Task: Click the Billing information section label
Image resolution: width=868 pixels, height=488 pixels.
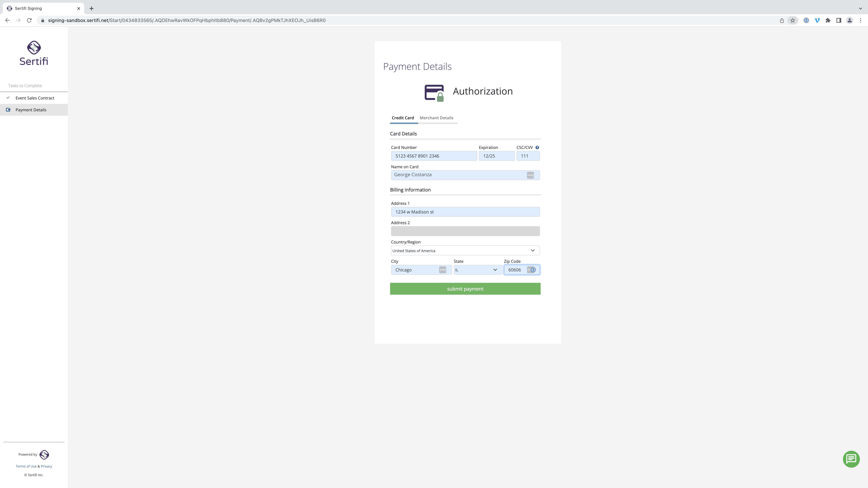Action: point(410,190)
